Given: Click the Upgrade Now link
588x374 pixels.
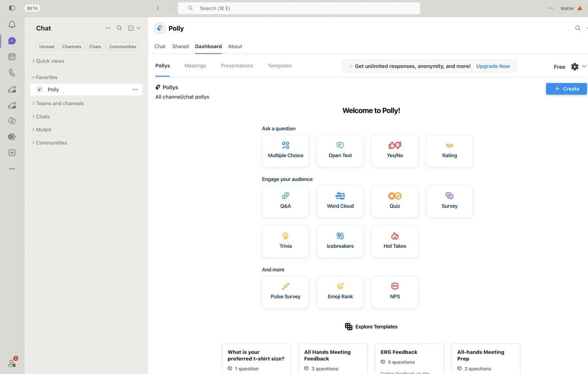Looking at the screenshot, I should coord(493,66).
